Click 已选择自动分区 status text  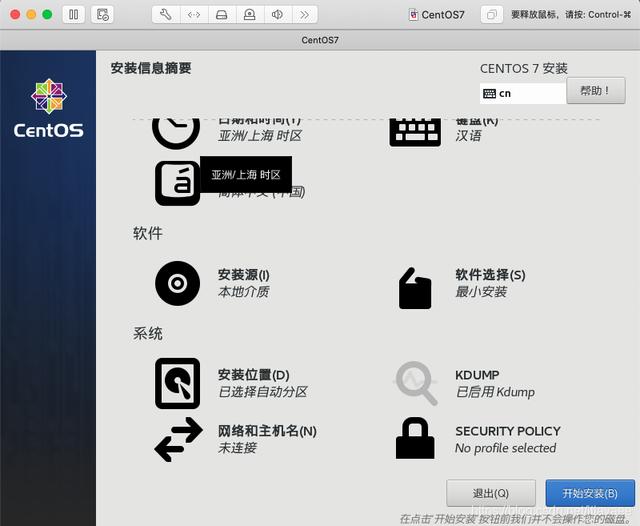[263, 392]
